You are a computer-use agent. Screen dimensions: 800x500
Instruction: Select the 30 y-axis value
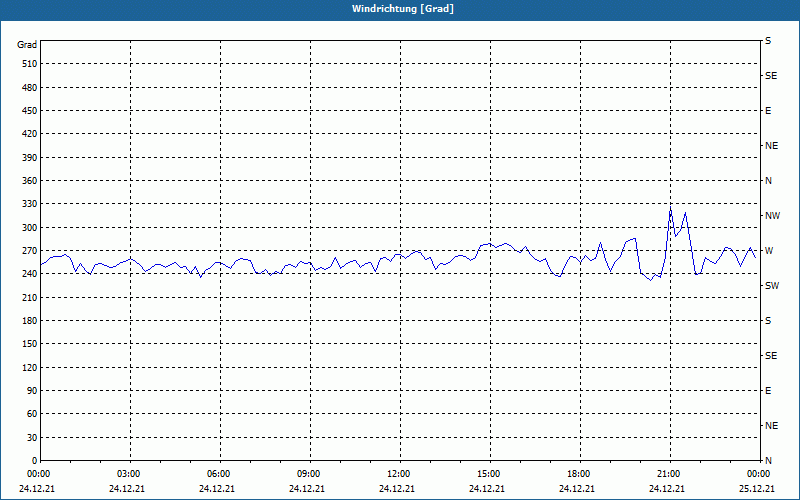pyautogui.click(x=32, y=438)
